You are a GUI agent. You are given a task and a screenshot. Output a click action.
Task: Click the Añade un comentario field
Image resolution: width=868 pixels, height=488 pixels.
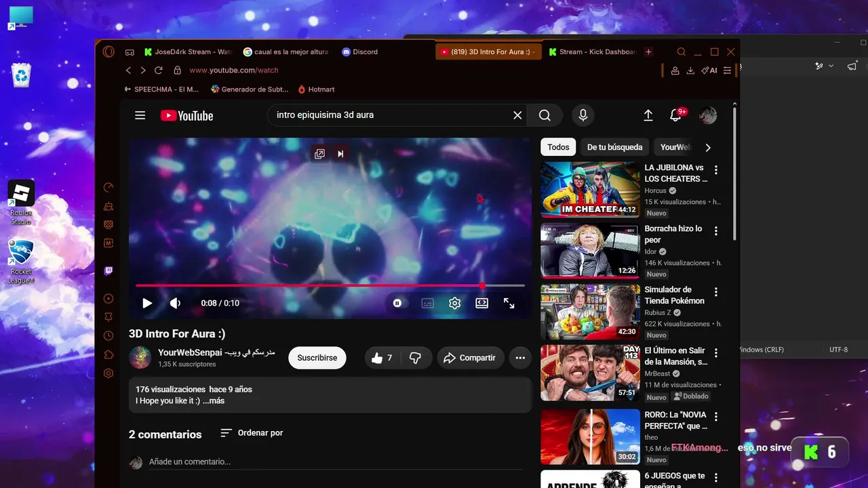(x=336, y=462)
